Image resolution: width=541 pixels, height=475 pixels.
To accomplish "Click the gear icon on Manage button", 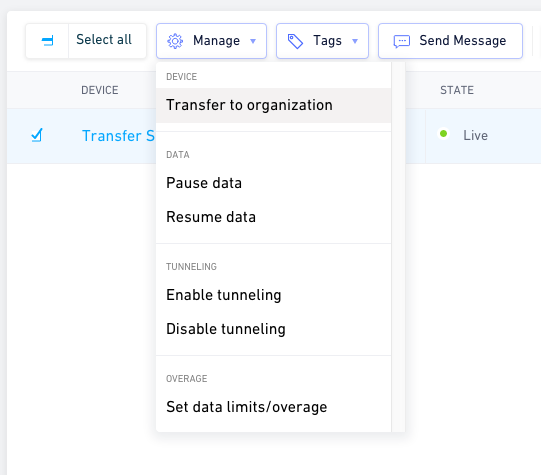I will (175, 41).
